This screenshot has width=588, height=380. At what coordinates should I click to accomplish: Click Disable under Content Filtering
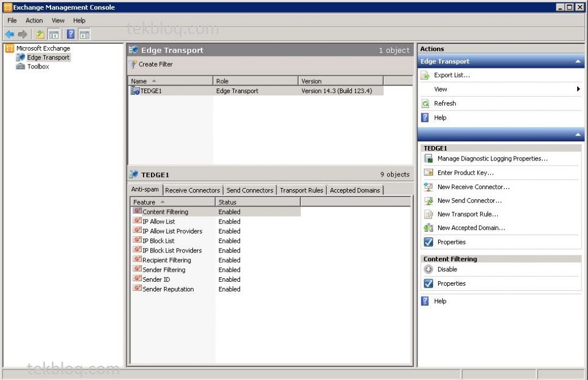tap(447, 269)
